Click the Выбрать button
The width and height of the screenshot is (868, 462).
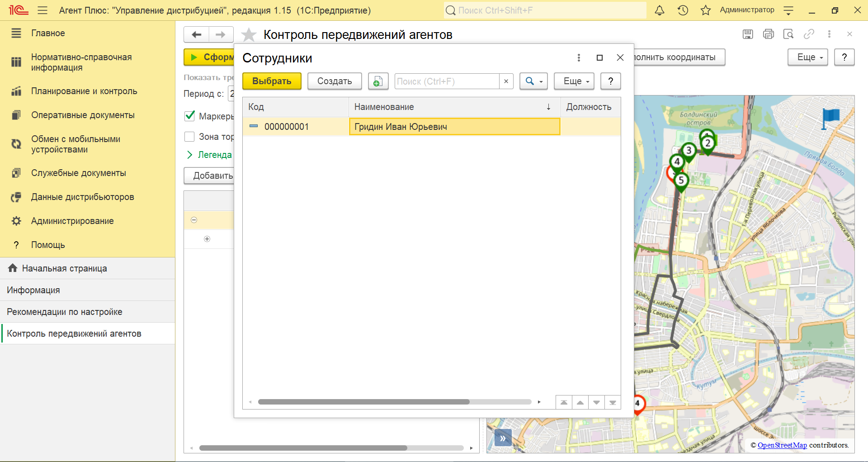tap(272, 81)
